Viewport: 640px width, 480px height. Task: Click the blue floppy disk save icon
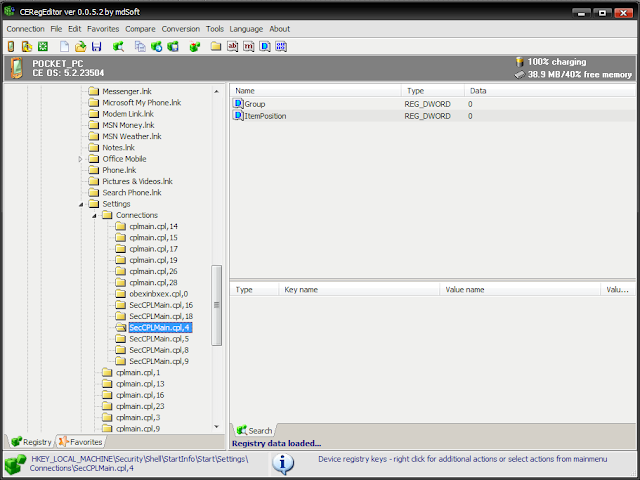coord(96,47)
